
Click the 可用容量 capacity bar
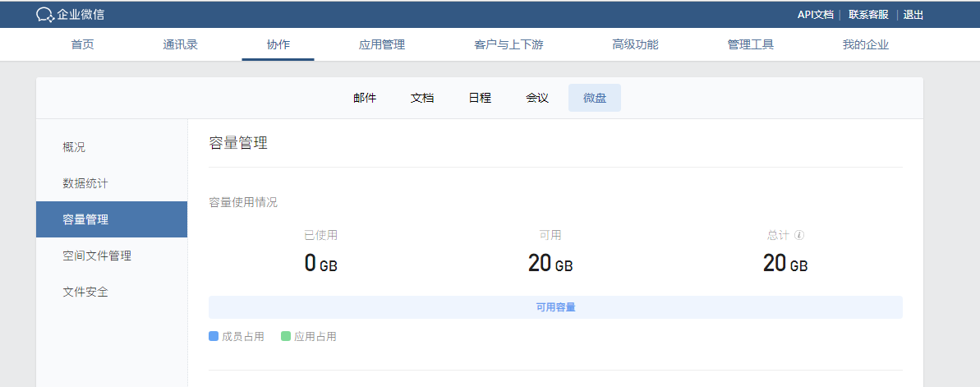pos(555,307)
